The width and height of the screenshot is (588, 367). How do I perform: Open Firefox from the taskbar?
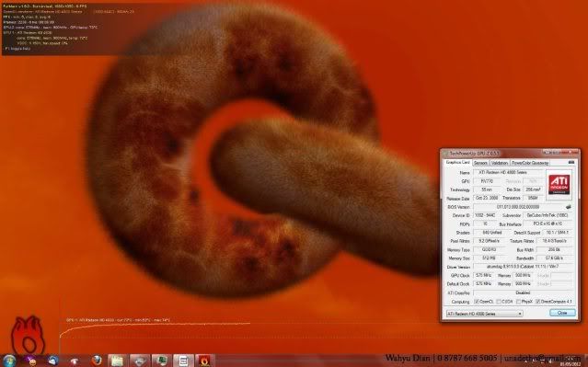[x=97, y=361]
